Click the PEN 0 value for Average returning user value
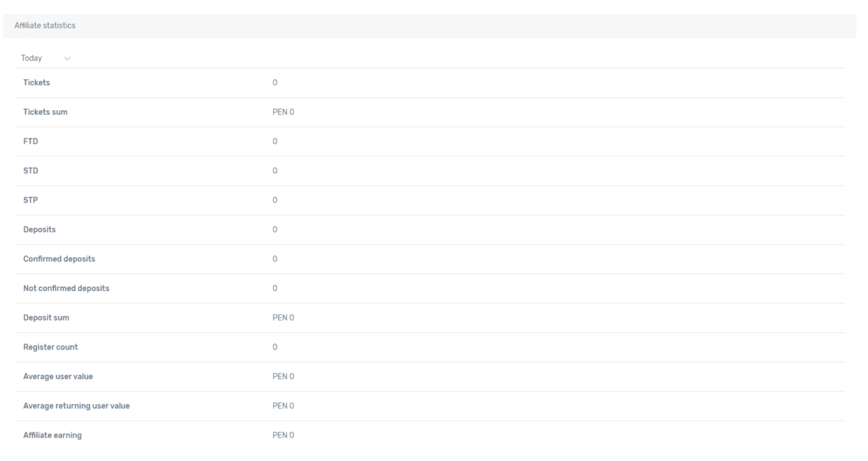 (283, 406)
